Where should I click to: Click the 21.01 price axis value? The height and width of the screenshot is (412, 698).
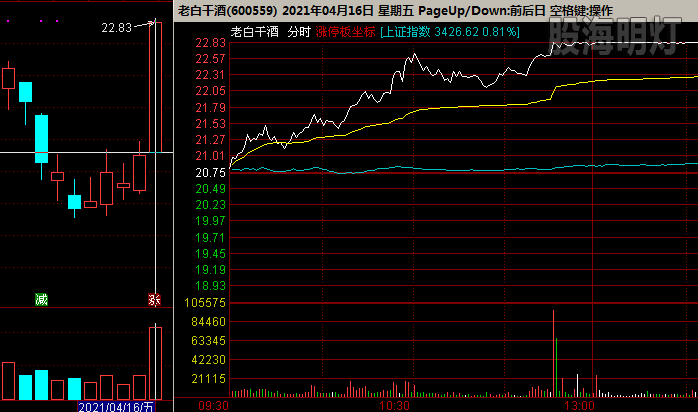(x=211, y=156)
